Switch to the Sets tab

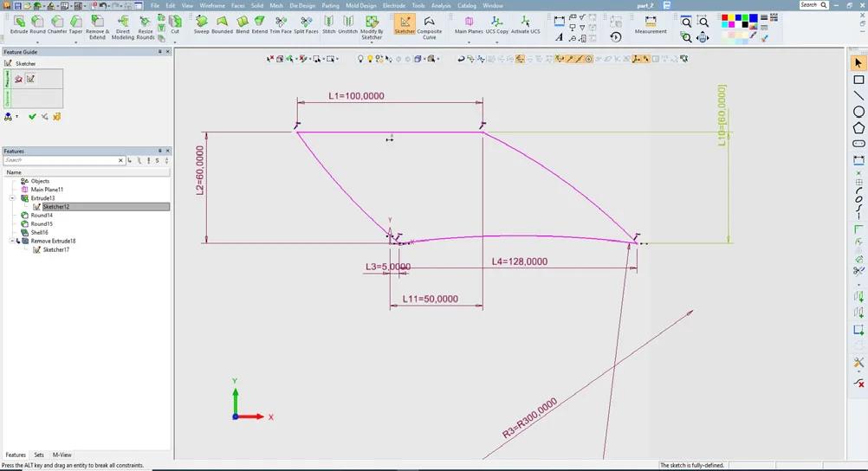pos(39,455)
